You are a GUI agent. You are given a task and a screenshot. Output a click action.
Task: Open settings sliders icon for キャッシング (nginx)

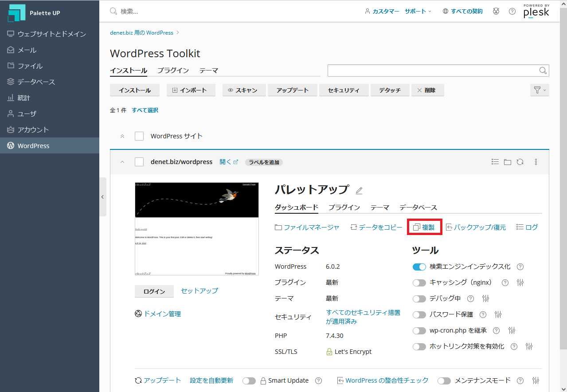520,282
